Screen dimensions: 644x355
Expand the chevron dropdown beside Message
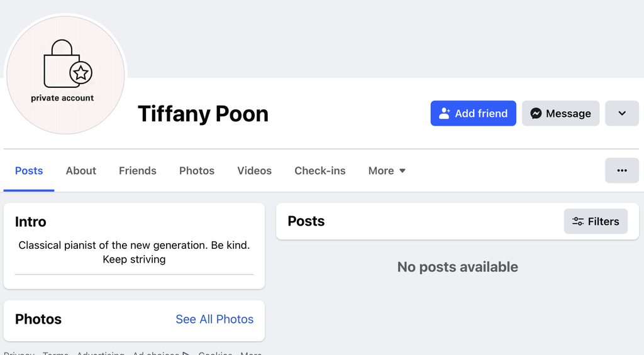click(x=621, y=114)
